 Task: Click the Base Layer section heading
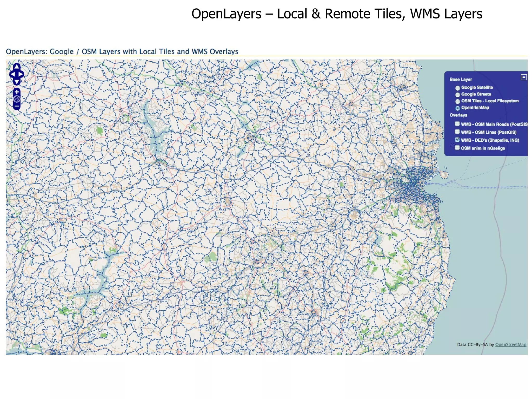pyautogui.click(x=461, y=79)
